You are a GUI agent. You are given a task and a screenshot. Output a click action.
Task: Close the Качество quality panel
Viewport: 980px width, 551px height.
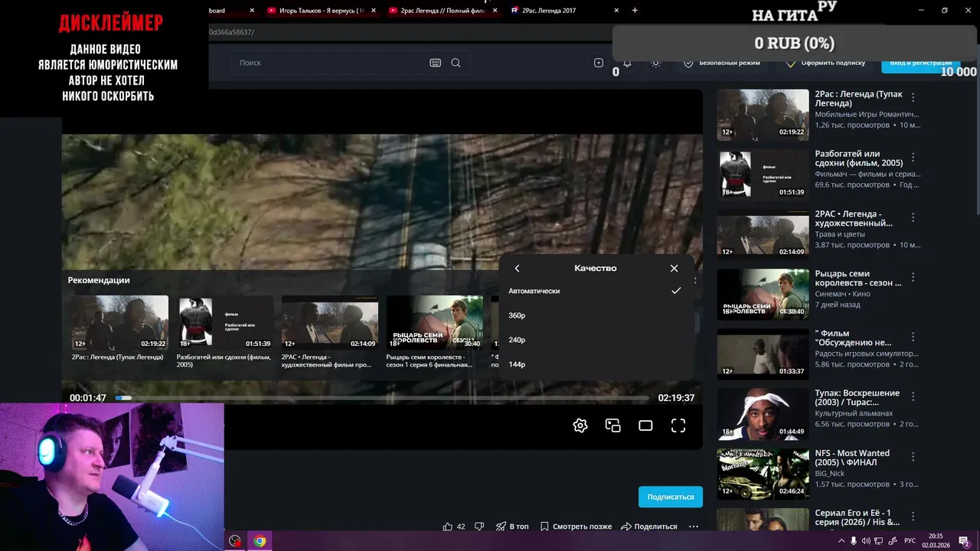674,268
